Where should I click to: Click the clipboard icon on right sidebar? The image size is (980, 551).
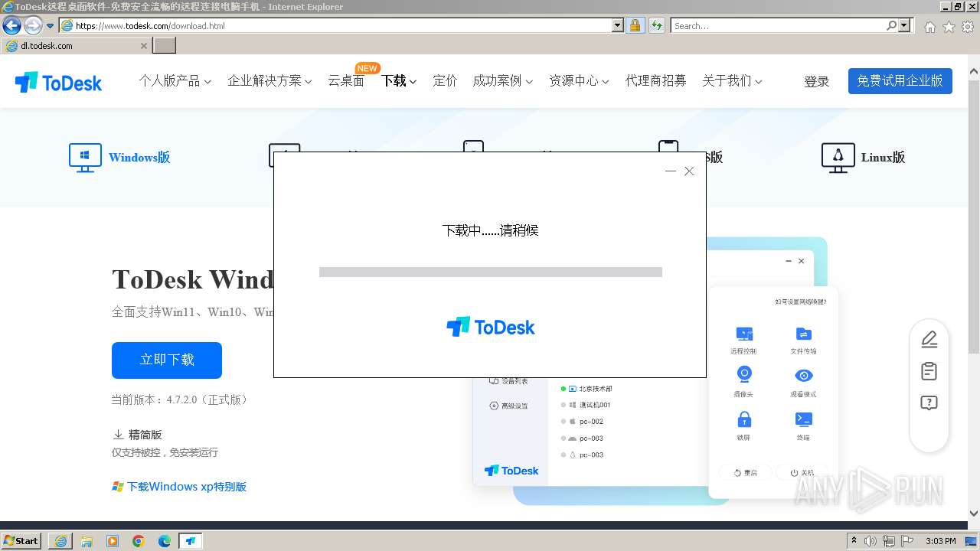929,371
